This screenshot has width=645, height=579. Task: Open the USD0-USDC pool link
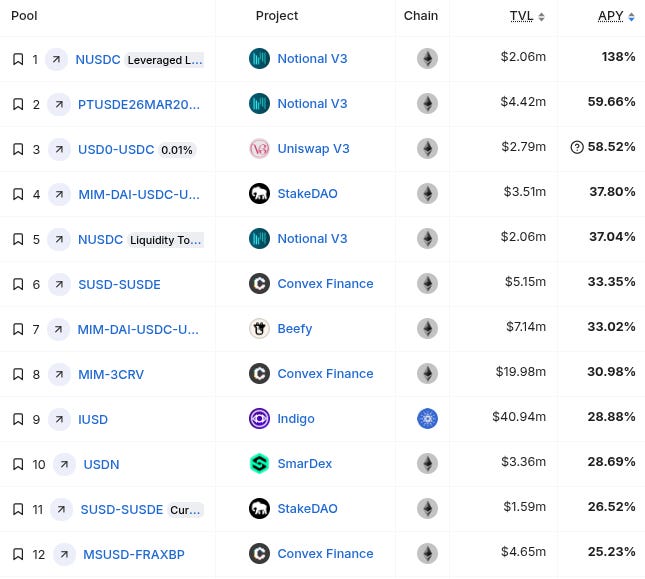[x=116, y=150]
